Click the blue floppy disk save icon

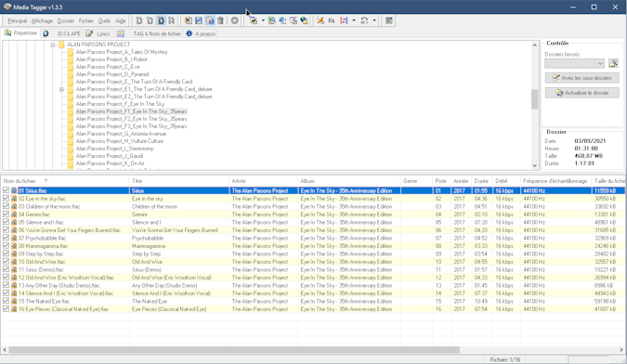pyautogui.click(x=199, y=20)
